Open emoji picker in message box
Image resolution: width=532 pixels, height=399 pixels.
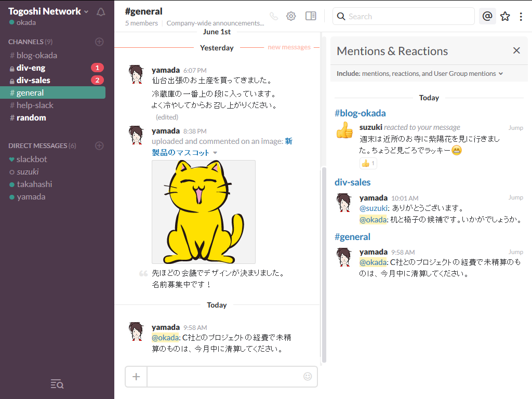click(308, 376)
